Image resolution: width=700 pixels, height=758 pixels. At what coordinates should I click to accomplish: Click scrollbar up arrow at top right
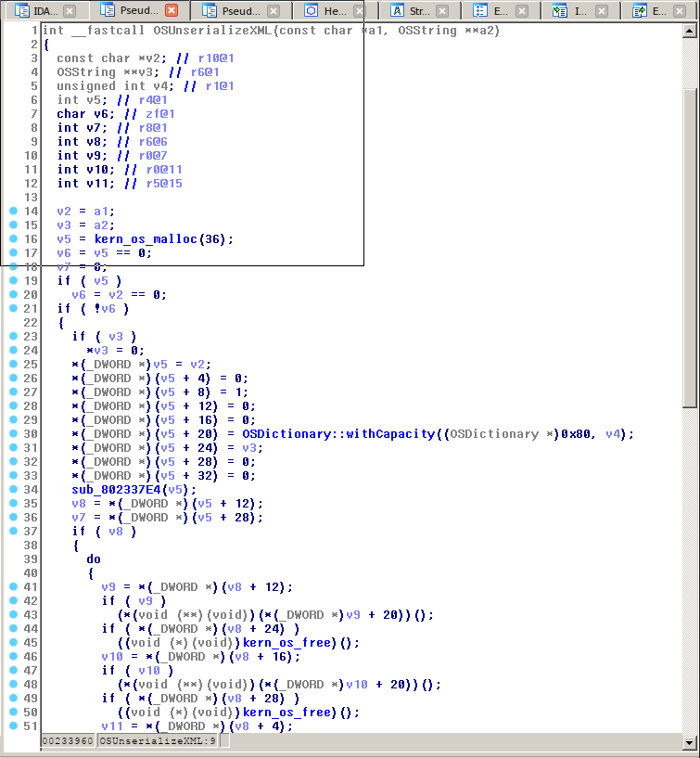690,32
